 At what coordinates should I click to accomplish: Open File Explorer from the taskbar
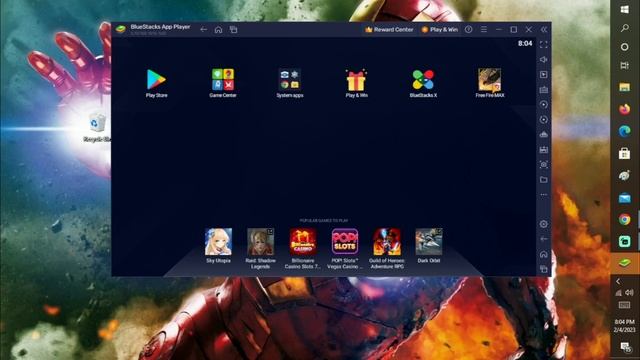coord(624,87)
